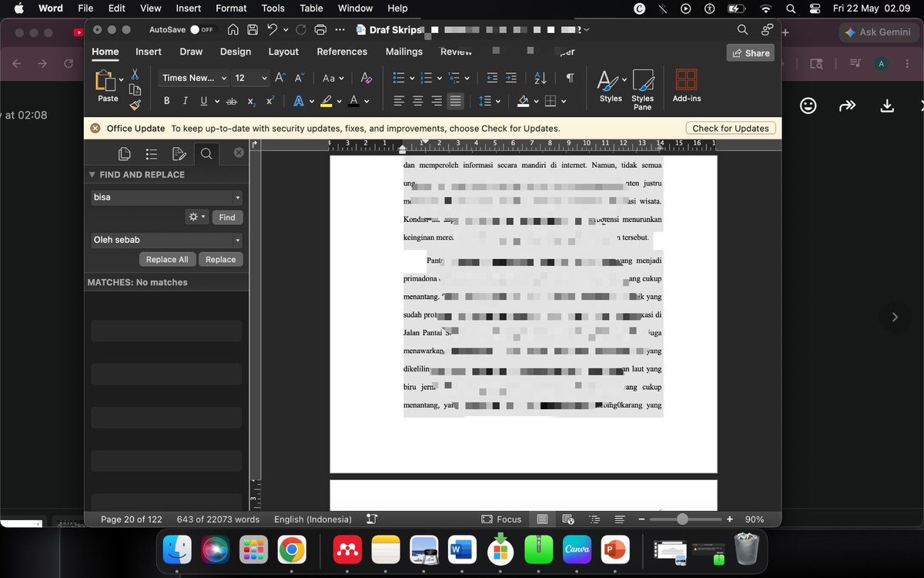Toggle justified text alignment
Image resolution: width=924 pixels, height=578 pixels.
pyautogui.click(x=456, y=101)
